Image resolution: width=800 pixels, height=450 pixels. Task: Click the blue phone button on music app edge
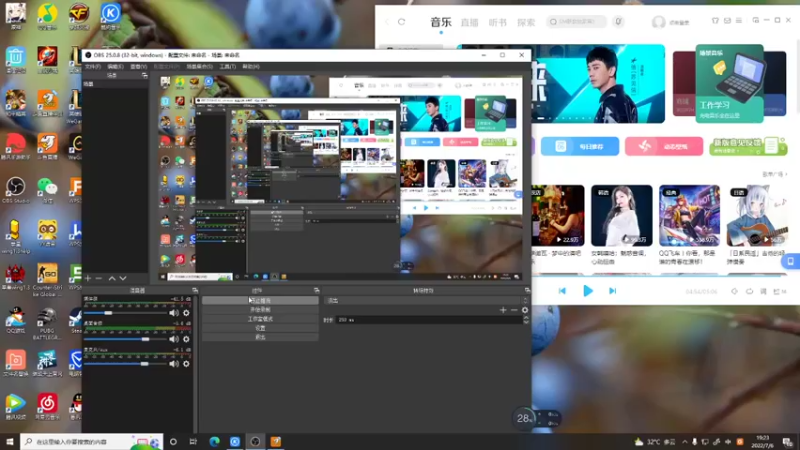[x=790, y=261]
